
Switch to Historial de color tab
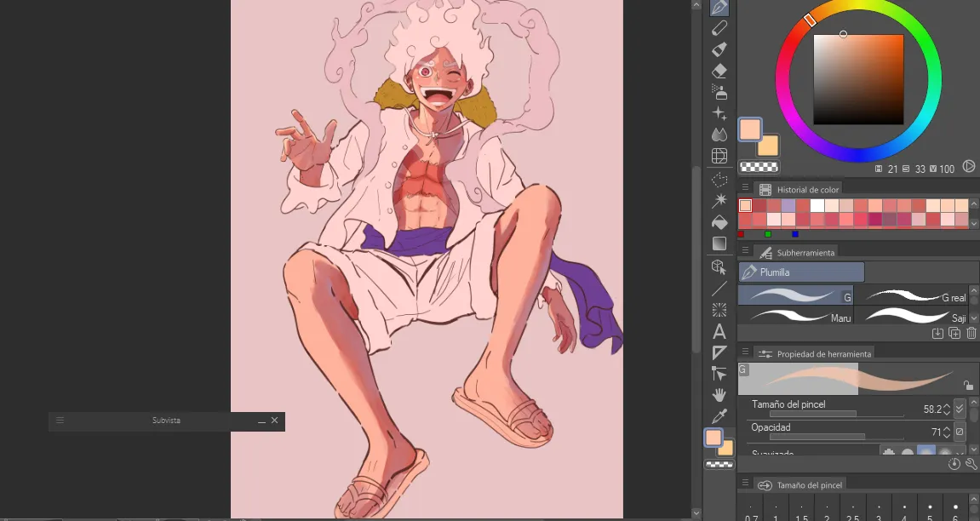[x=799, y=189]
